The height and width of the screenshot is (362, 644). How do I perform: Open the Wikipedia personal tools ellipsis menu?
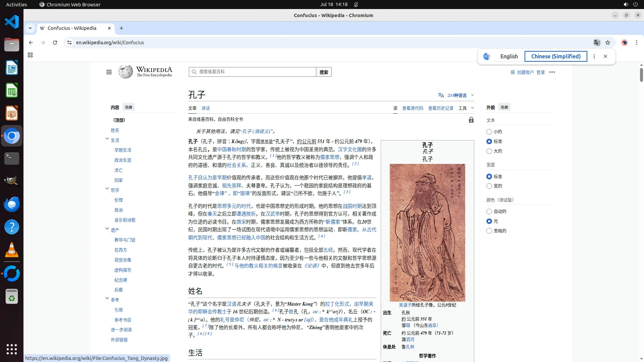point(552,72)
